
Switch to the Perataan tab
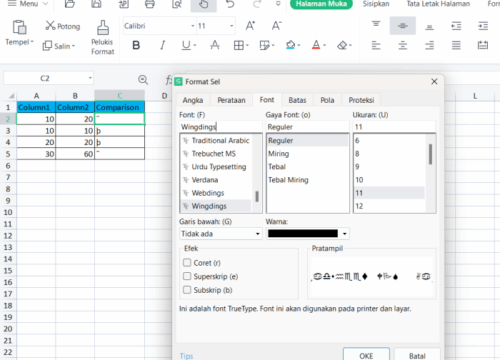(231, 100)
